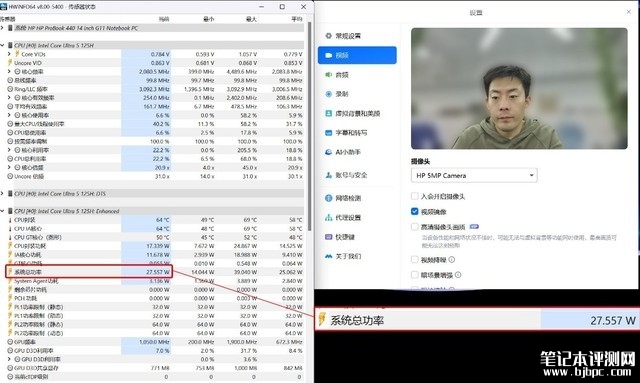Click lightning icon of Core VIDs row
Image resolution: width=640 pixels, height=383 pixels.
17,54
